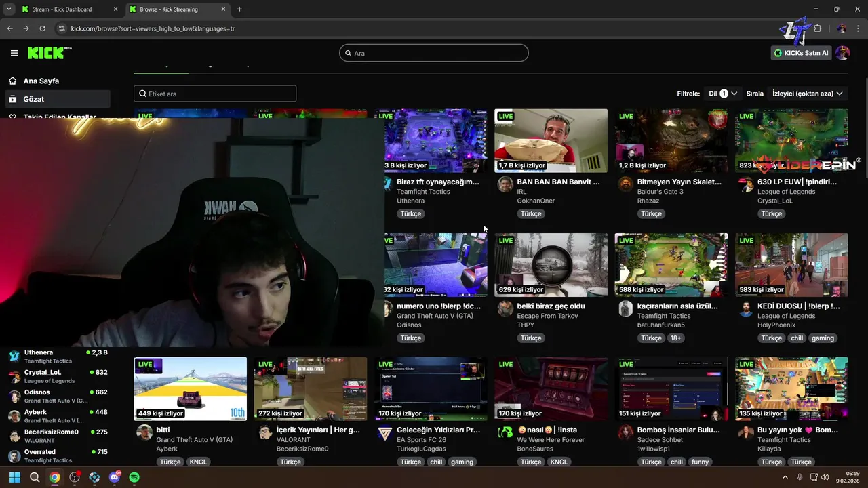Click KICKs Satın Al button
This screenshot has width=868, height=488.
(801, 53)
